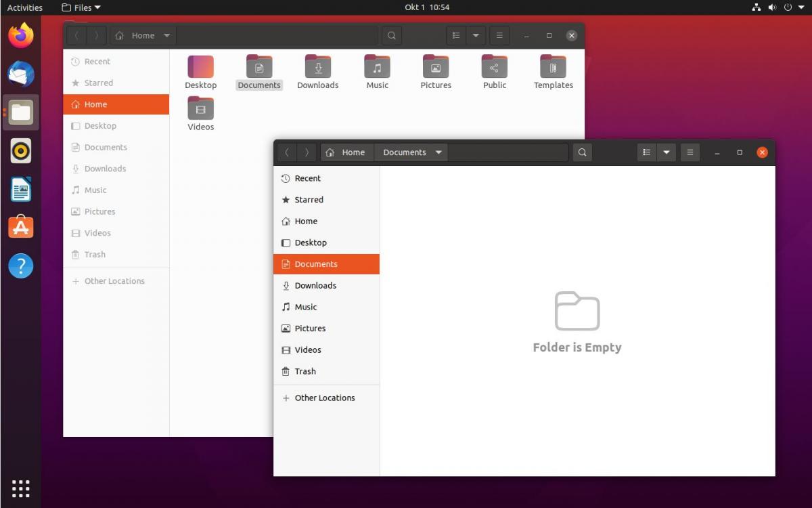Toggle list view in Home window
Screen dimensions: 812x508
point(456,35)
